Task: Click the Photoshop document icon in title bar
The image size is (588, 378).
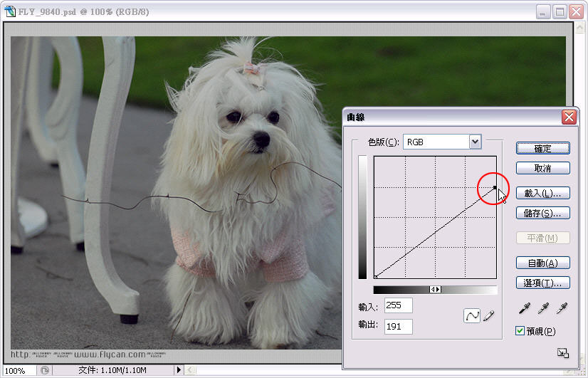Action: [x=10, y=11]
